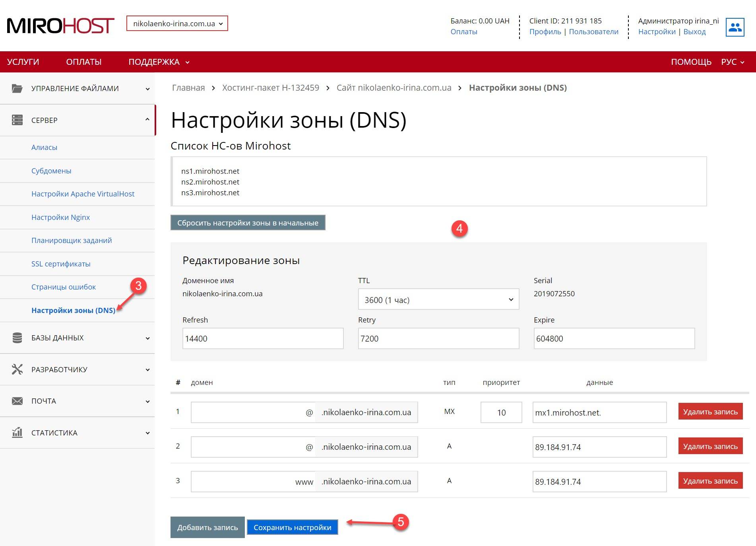Image resolution: width=756 pixels, height=546 pixels.
Task: Open Настройки Apache VirtualHost
Action: [83, 194]
